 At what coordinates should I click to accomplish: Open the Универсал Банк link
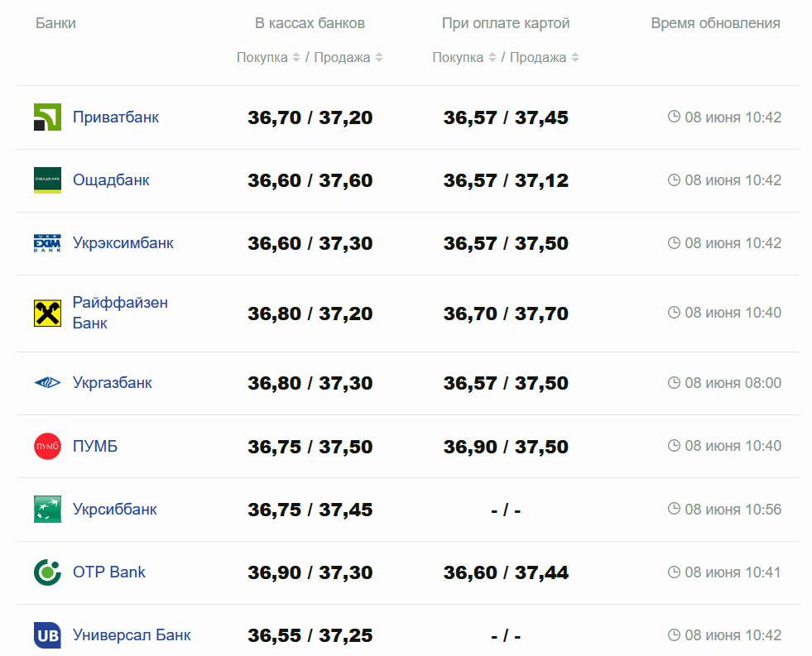pyautogui.click(x=132, y=635)
